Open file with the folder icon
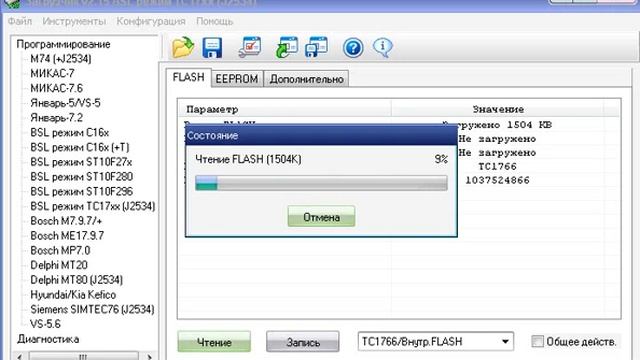The image size is (640, 360). tap(182, 47)
